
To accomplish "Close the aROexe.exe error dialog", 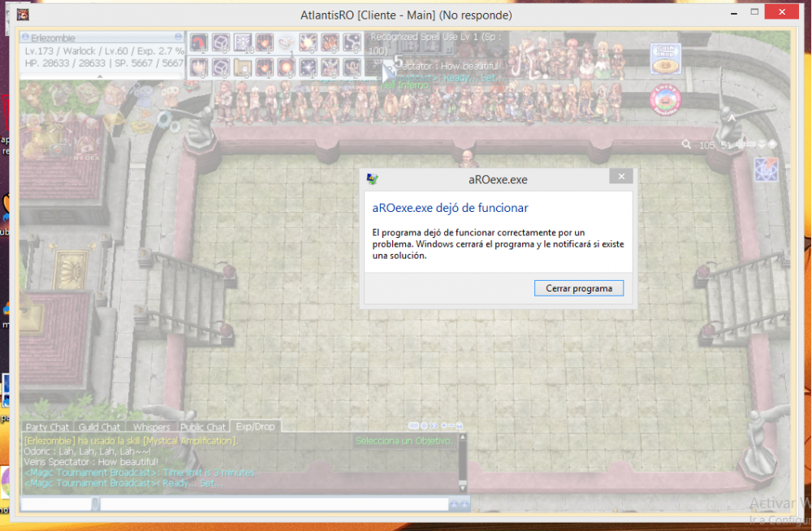I will click(x=620, y=177).
